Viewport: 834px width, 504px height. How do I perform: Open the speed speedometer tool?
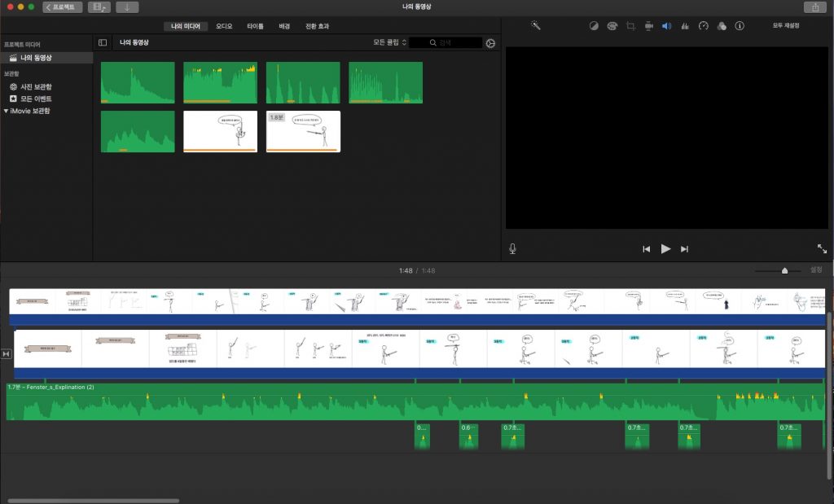pyautogui.click(x=704, y=26)
